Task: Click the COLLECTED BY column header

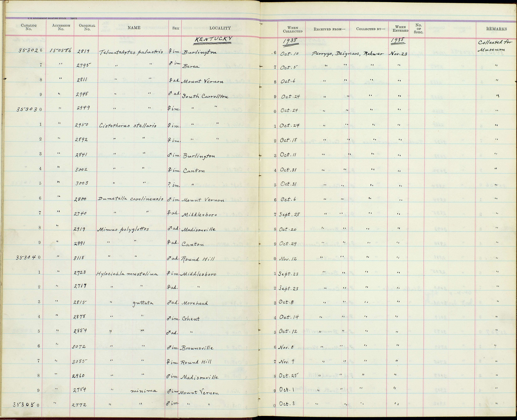Action: tap(370, 29)
